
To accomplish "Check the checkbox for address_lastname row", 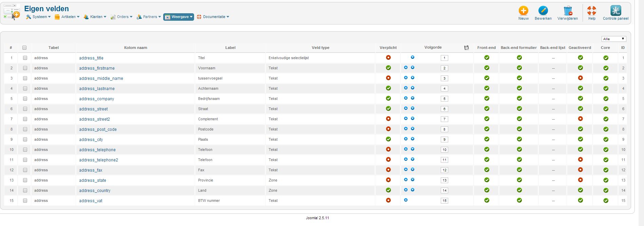I will 25,88.
